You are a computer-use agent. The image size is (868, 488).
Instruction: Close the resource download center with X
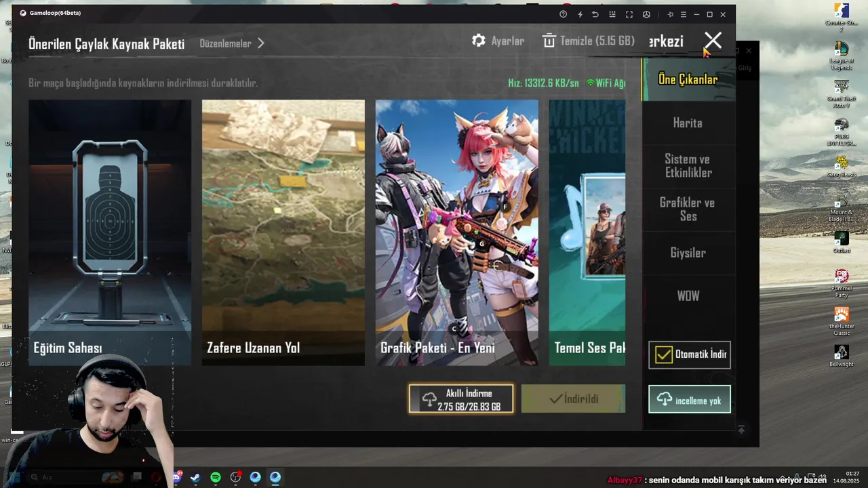point(713,41)
